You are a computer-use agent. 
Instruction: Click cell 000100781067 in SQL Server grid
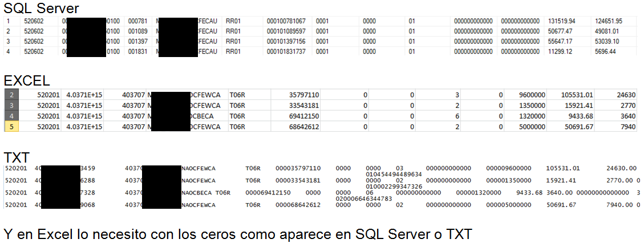(286, 21)
